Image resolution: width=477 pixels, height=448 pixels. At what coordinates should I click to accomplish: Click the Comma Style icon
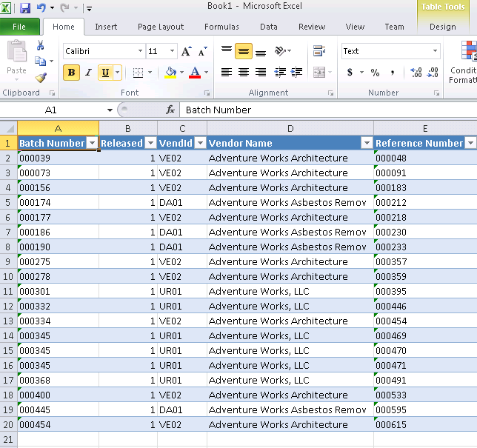tap(393, 73)
